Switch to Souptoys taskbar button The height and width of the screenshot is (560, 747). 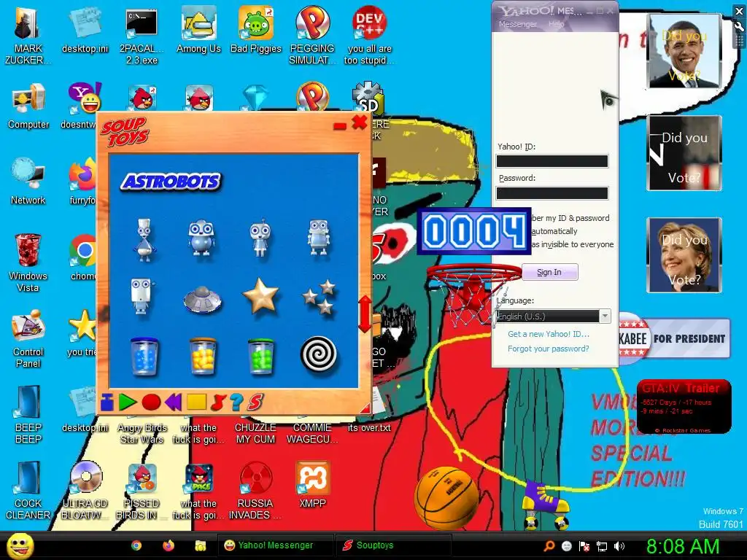pyautogui.click(x=393, y=545)
